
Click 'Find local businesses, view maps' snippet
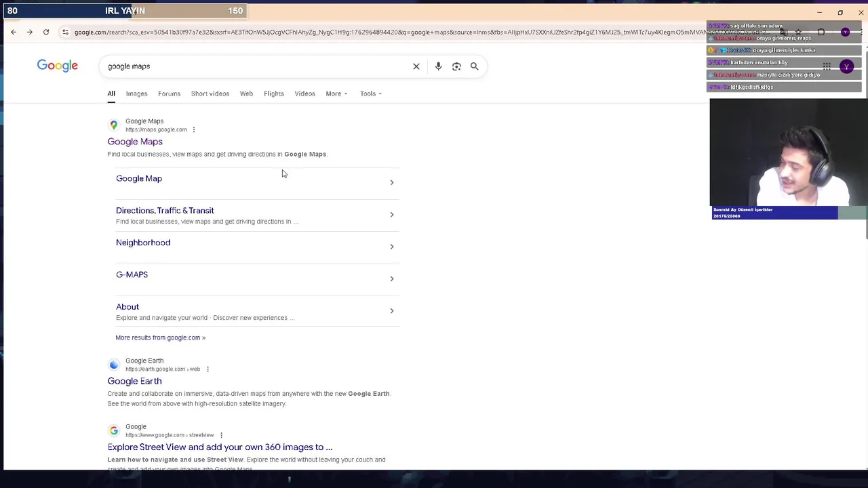pyautogui.click(x=217, y=154)
